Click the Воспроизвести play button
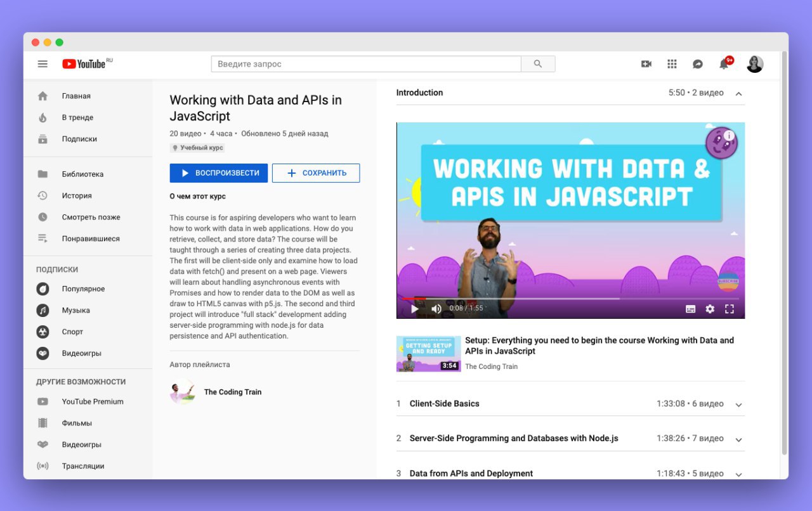This screenshot has width=812, height=511. 219,173
